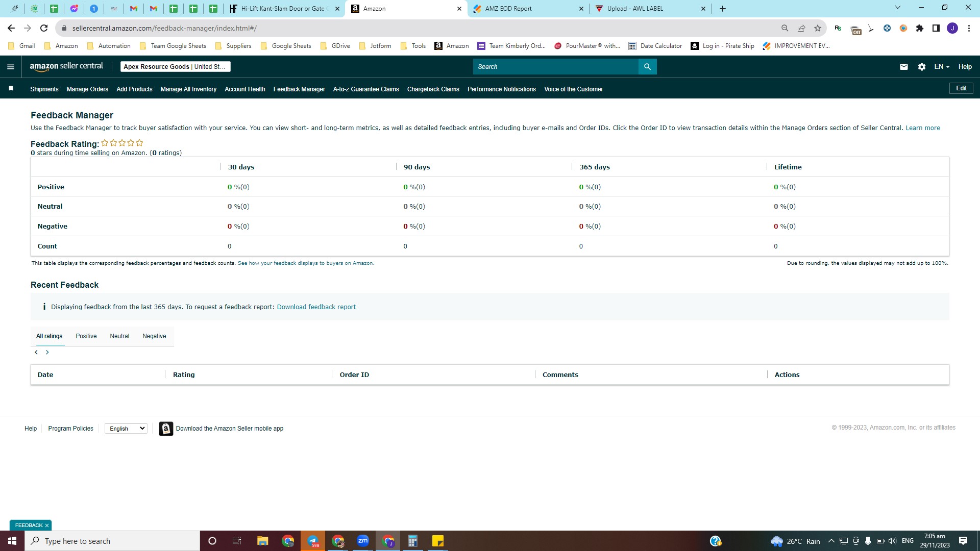Expand the EN language dropdown
Screen dimensions: 980x551
pos(942,67)
